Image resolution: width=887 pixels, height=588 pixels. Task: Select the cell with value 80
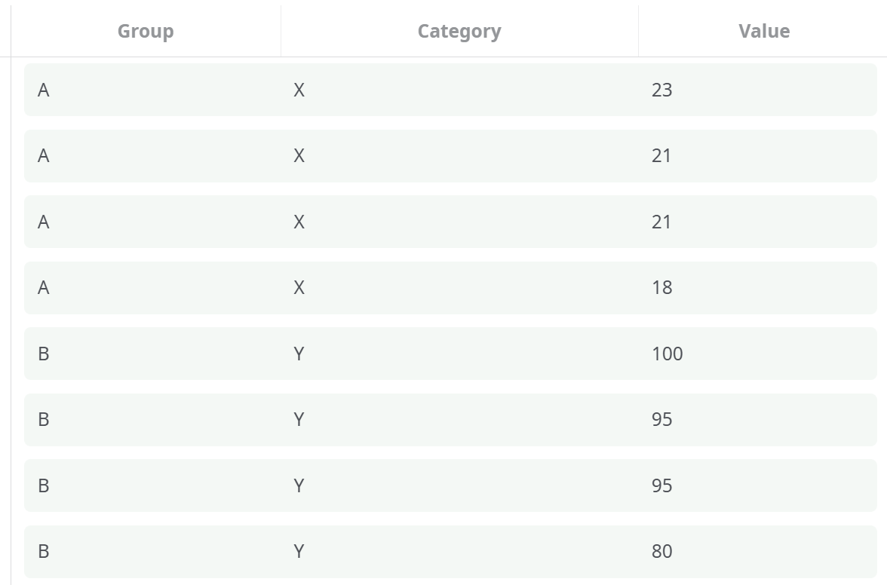[x=661, y=551]
